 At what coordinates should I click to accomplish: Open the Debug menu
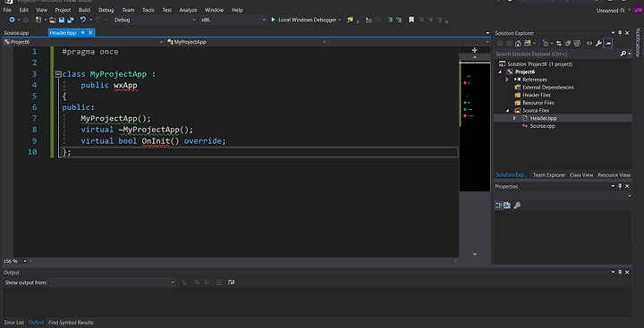point(106,10)
